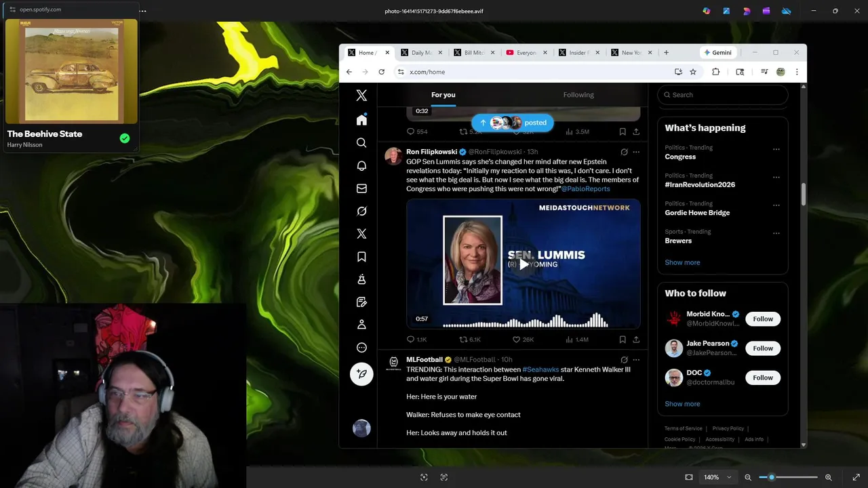Image resolution: width=868 pixels, height=488 pixels.
Task: Follow Jake Pearson
Action: 763,348
